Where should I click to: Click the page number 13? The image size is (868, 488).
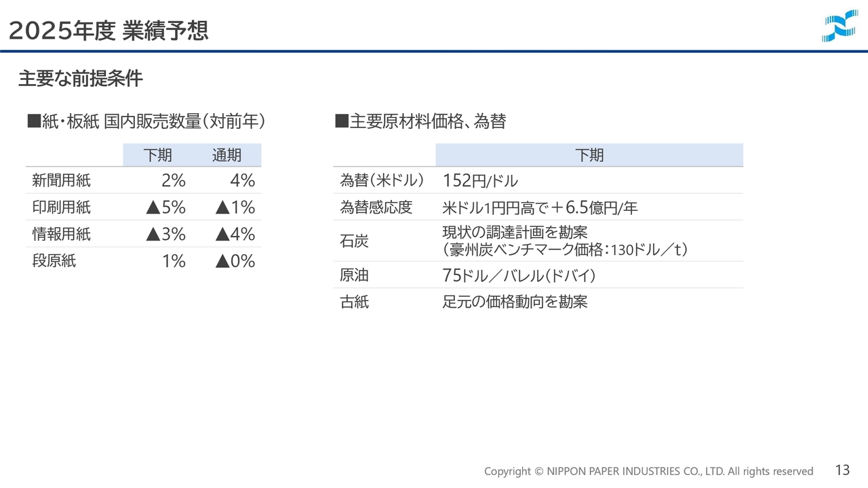(x=842, y=470)
